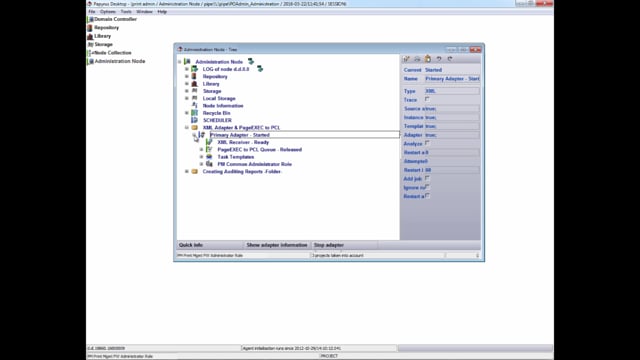The height and width of the screenshot is (360, 640).
Task: Select the Node Information icon in the tree
Action: click(195, 106)
